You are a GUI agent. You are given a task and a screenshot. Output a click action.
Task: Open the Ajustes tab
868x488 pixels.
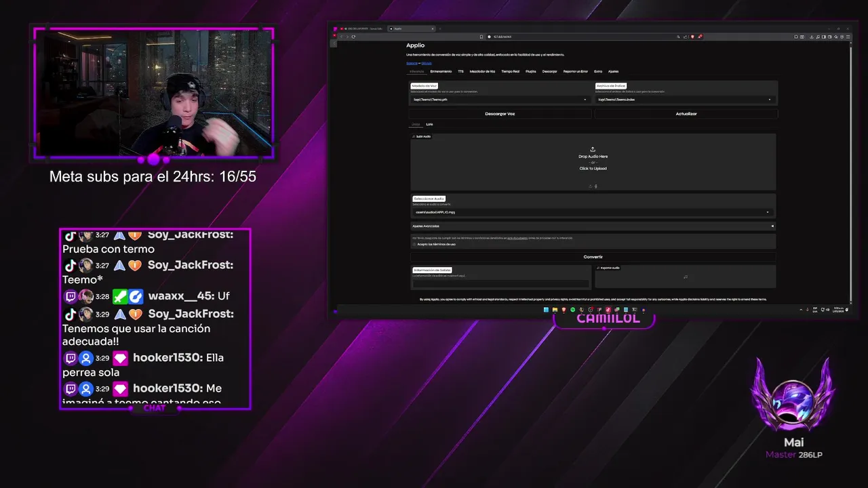click(614, 71)
